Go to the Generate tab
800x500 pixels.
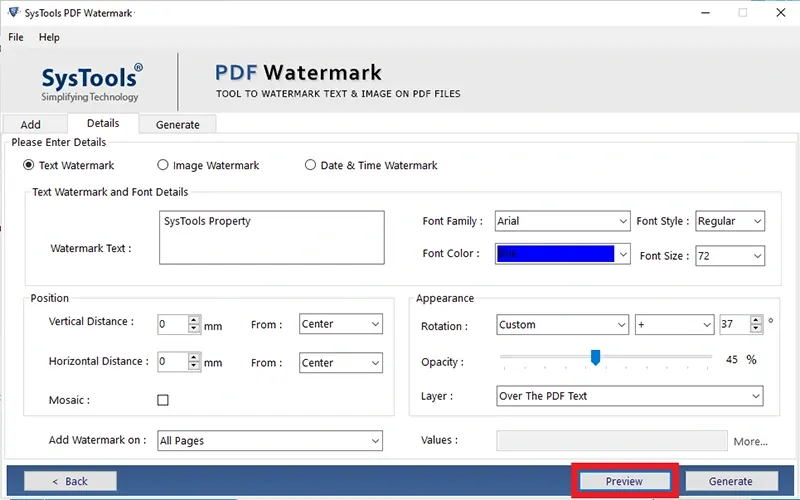tap(178, 124)
